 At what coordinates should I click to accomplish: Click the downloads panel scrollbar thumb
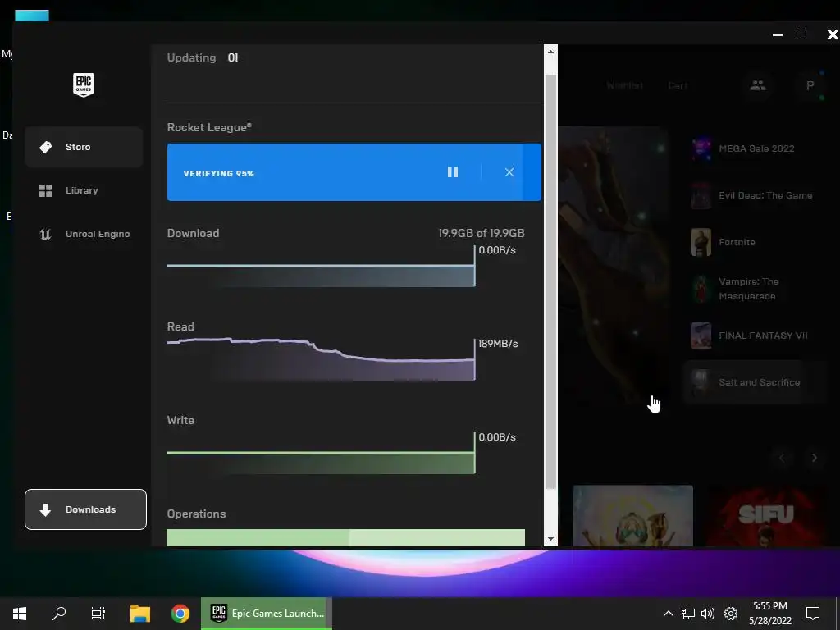pos(550,281)
